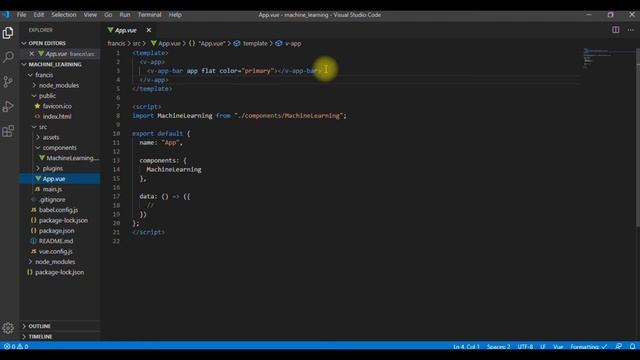Open editor More Actions ellipsis
The image size is (640, 360).
click(x=631, y=30)
